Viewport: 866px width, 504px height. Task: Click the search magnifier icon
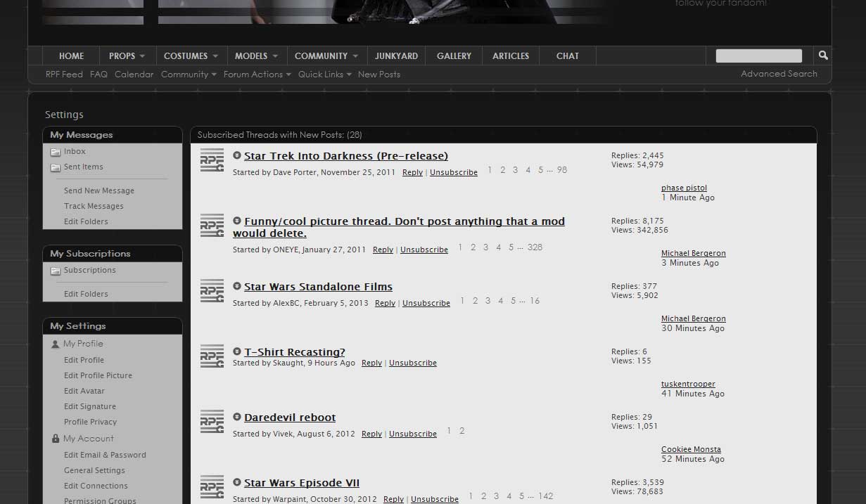coord(823,56)
